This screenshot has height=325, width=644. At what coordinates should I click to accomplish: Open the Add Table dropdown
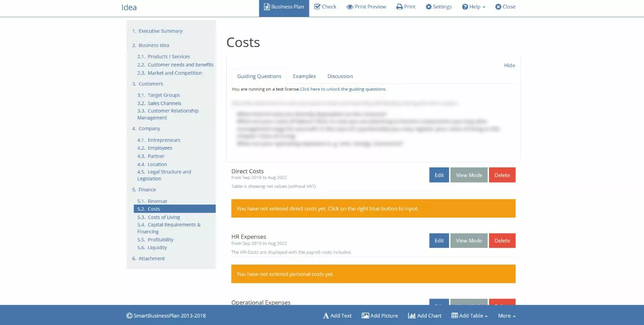tap(469, 315)
